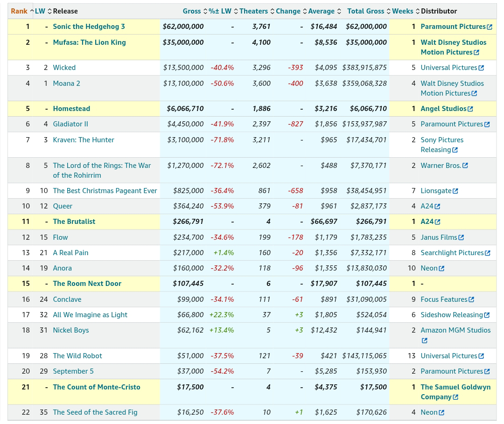The height and width of the screenshot is (424, 504).
Task: Open external link icon beside Searchlight Pictures
Action: tap(488, 253)
